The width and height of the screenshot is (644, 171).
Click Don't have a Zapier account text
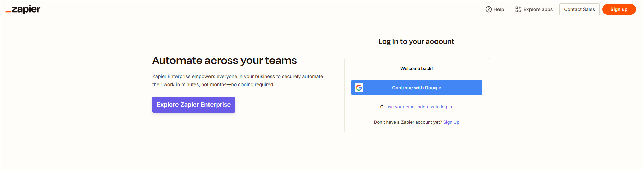(x=408, y=122)
